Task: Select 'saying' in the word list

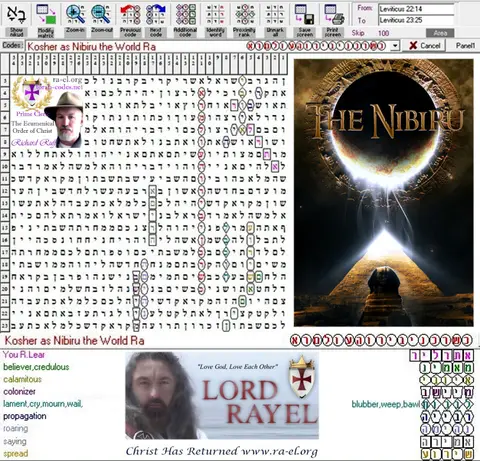Action: coord(15,441)
